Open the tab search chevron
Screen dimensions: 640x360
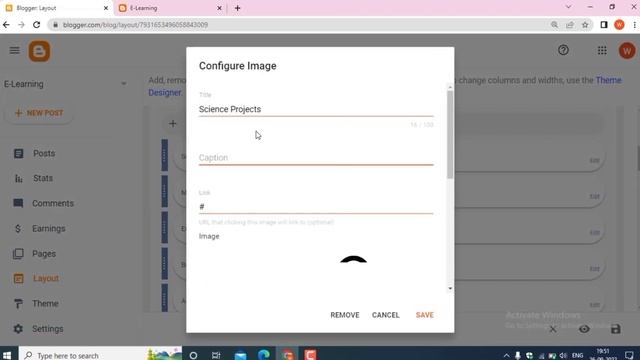pyautogui.click(x=569, y=7)
